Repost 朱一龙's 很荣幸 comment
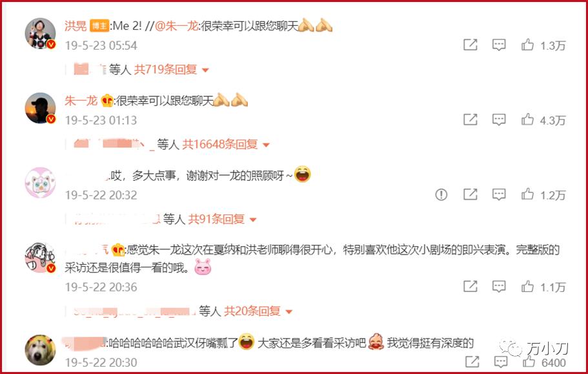The image size is (588, 374). point(471,119)
